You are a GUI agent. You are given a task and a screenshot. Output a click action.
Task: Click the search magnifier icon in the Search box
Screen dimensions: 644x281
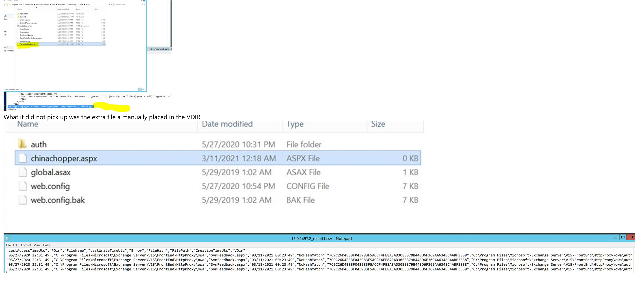pos(143,4)
